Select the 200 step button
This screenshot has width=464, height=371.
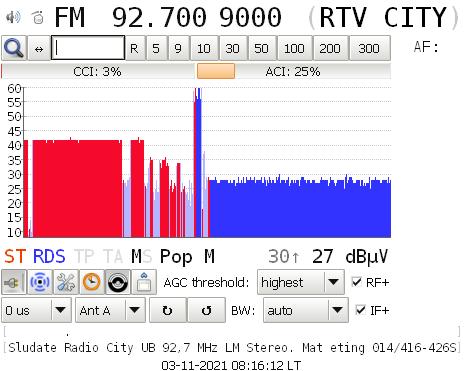[x=330, y=49]
